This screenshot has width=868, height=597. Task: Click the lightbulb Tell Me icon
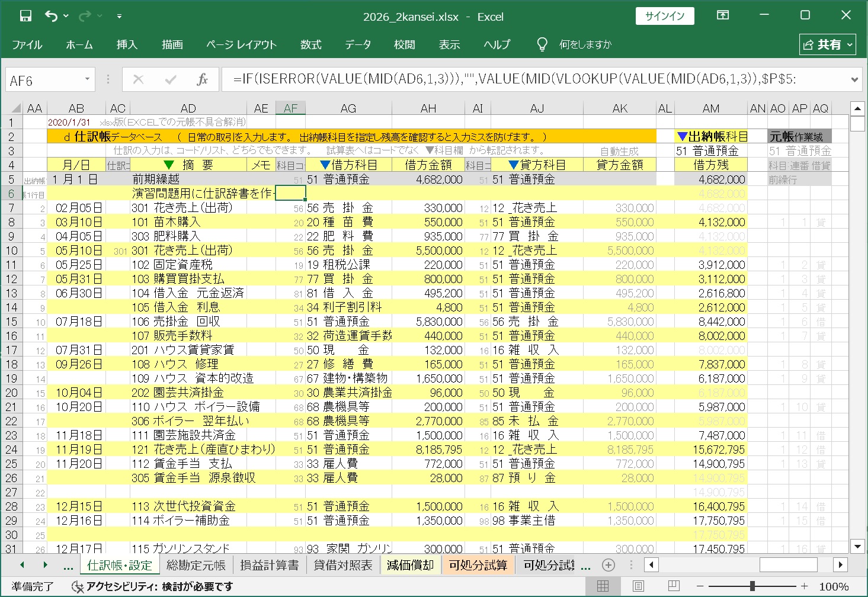542,44
